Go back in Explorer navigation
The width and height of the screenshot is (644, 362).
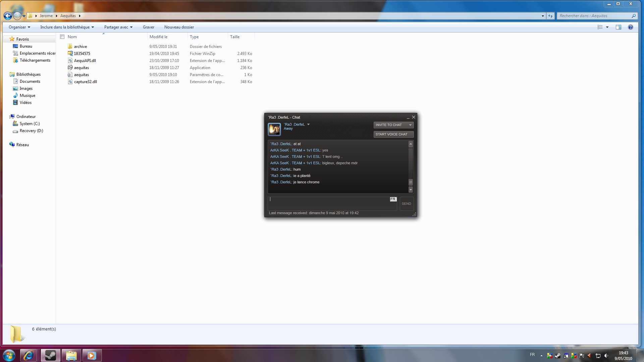pyautogui.click(x=8, y=16)
